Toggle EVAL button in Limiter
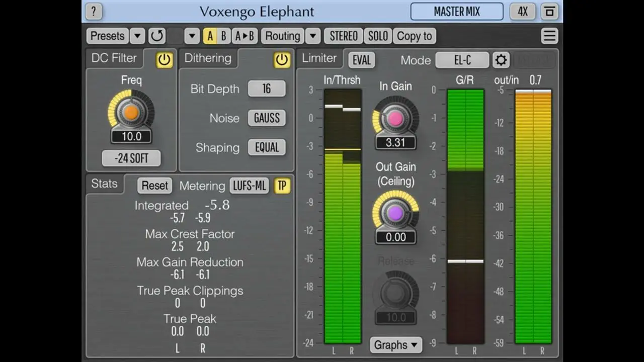Image resolution: width=644 pixels, height=362 pixels. 361,60
